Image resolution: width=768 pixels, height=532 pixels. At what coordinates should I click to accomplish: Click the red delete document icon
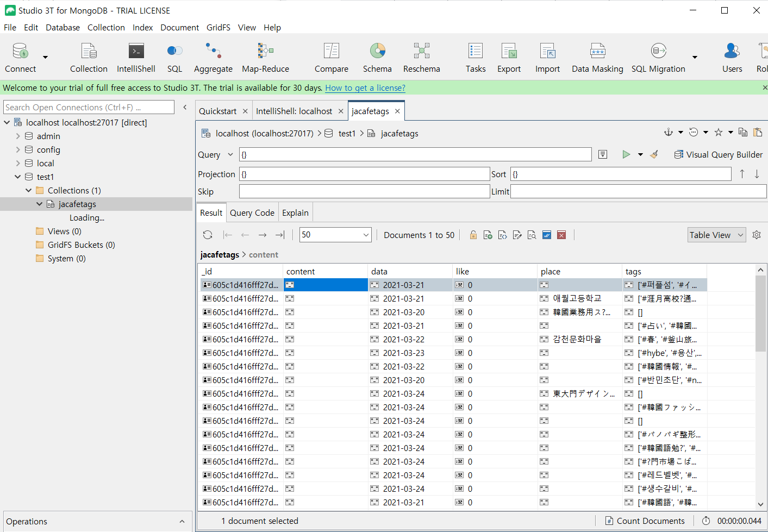pos(561,235)
